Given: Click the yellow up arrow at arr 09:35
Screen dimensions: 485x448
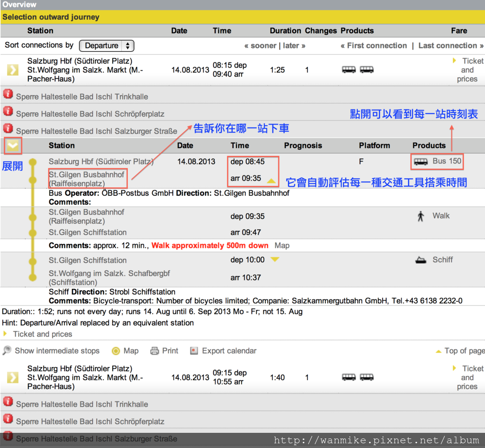Looking at the screenshot, I should coord(271,181).
